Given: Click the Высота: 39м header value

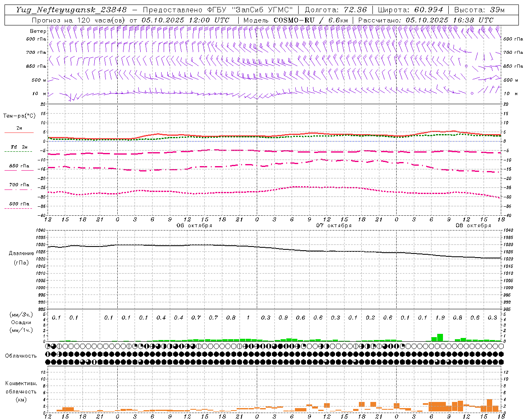Looking at the screenshot, I should [x=479, y=10].
